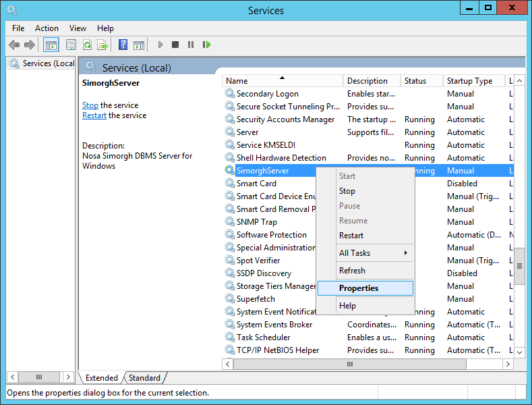This screenshot has width=532, height=405.
Task: Open the View menu
Action: [78, 28]
